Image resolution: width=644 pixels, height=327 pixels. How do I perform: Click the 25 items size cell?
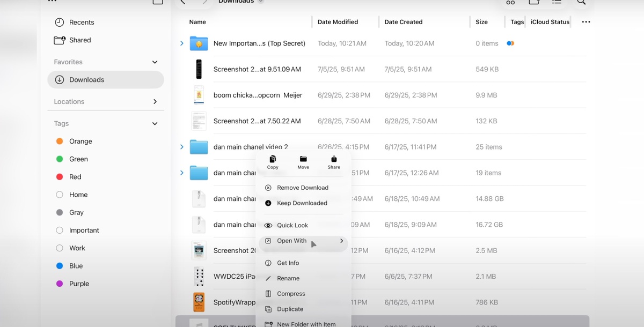click(x=489, y=147)
